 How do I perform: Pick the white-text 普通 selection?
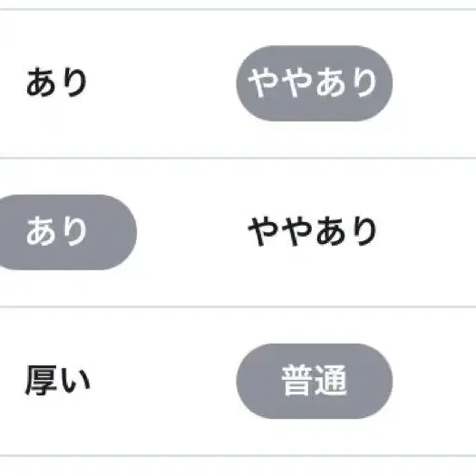coord(315,382)
